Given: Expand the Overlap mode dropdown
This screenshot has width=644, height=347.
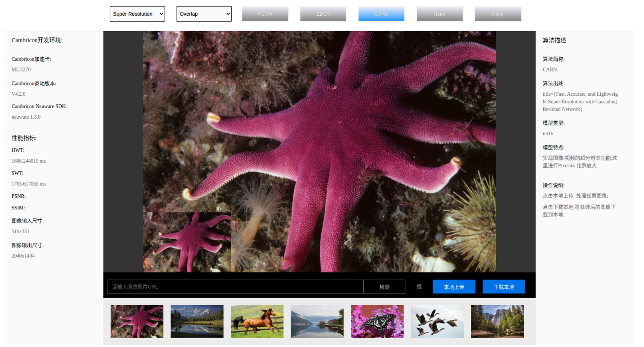Looking at the screenshot, I should (204, 14).
